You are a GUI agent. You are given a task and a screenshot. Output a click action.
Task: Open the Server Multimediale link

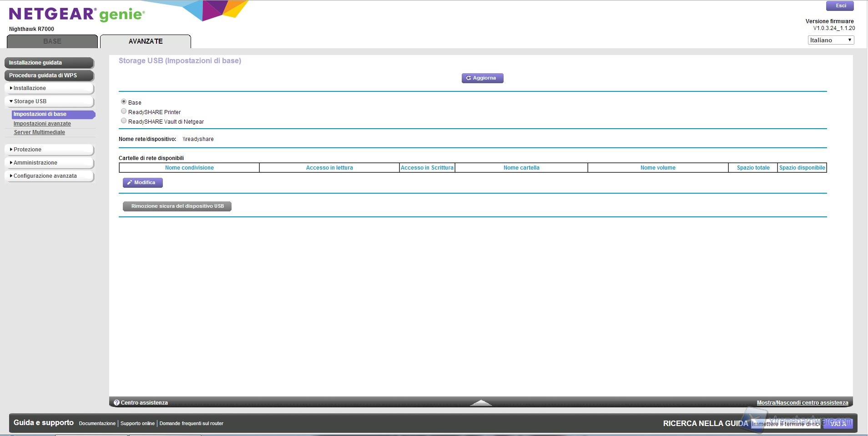click(x=40, y=132)
